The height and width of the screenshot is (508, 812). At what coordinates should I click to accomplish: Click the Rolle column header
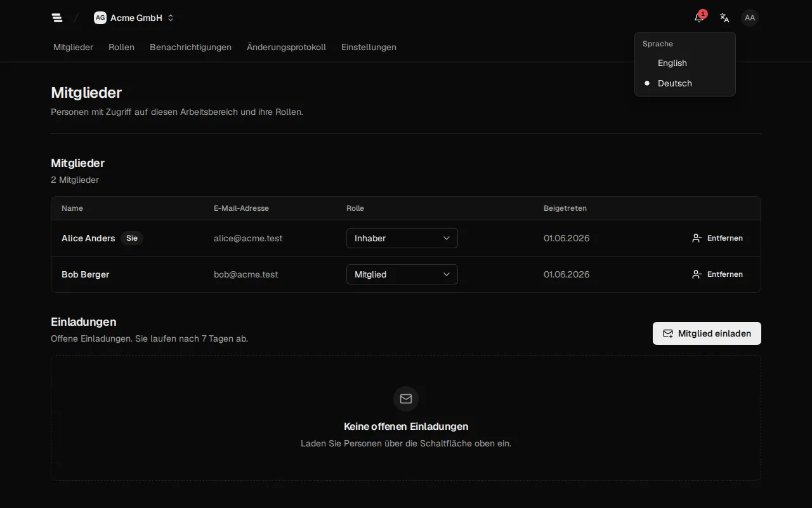click(355, 208)
